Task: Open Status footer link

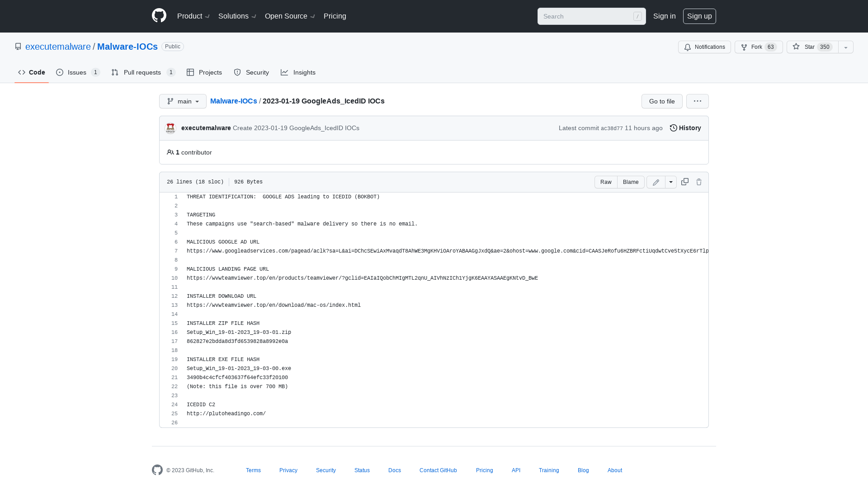Action: pos(362,470)
